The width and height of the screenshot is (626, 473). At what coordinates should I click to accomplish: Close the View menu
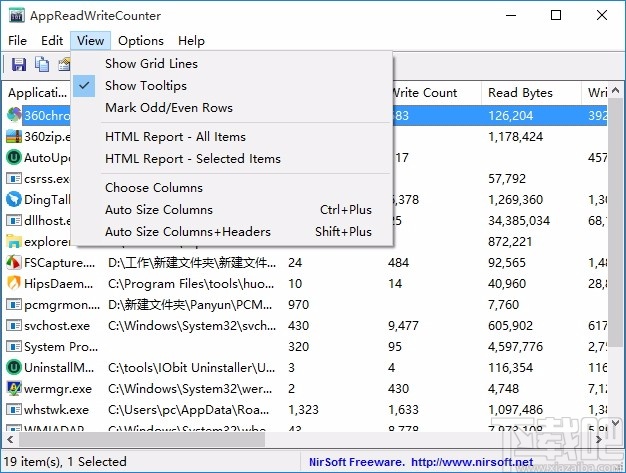[x=91, y=41]
